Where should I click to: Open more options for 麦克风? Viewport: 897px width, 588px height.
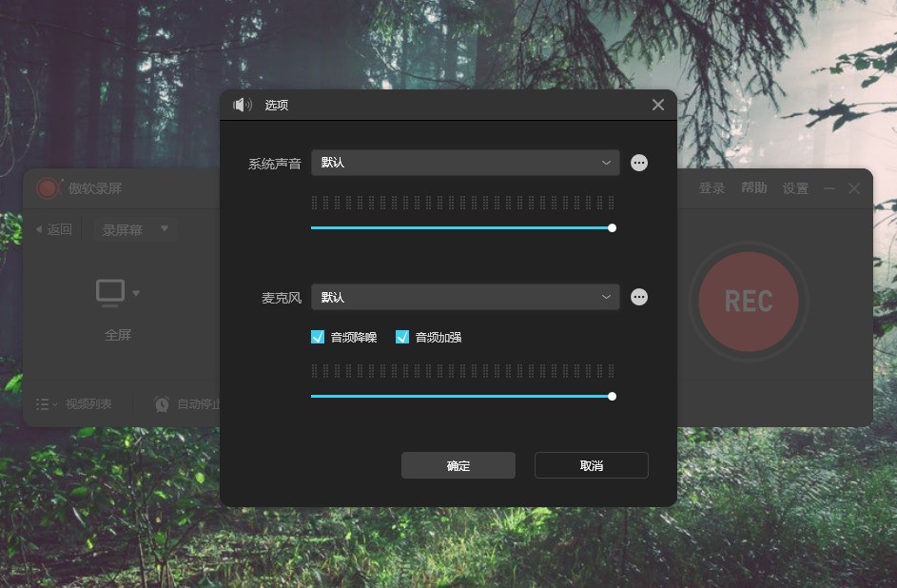[x=639, y=297]
